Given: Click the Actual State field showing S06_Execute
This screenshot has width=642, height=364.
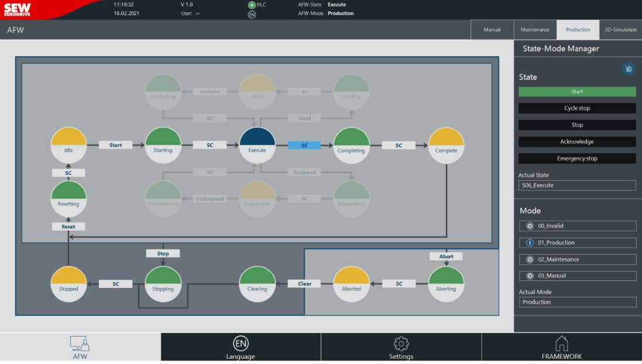Looking at the screenshot, I should 577,186.
